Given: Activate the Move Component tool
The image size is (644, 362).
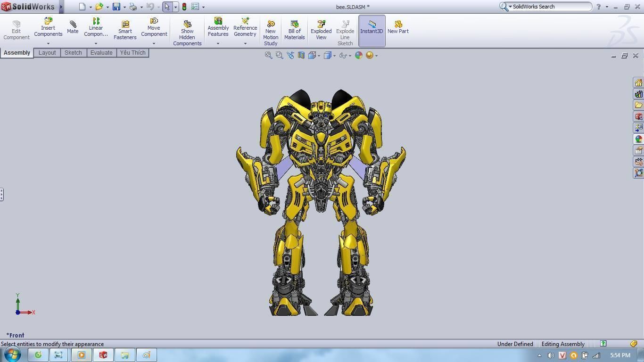Looking at the screenshot, I should pyautogui.click(x=154, y=27).
